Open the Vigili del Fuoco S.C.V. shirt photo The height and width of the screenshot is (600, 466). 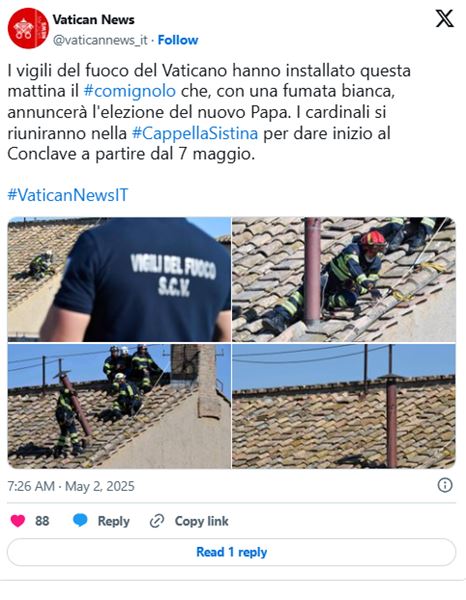coord(119,279)
